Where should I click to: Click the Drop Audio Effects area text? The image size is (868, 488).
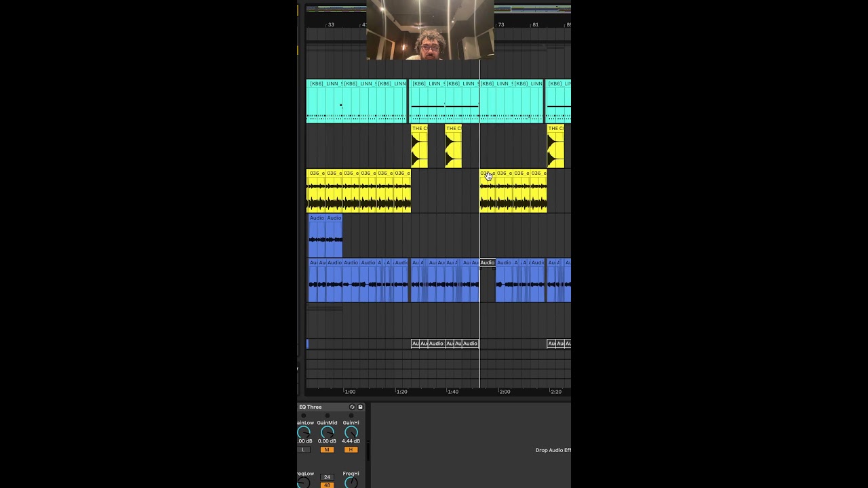point(553,450)
